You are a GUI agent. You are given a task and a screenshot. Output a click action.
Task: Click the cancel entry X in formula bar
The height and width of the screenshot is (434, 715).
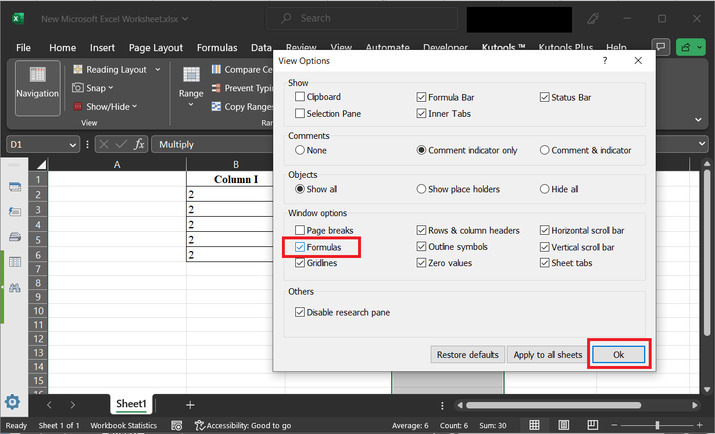(x=104, y=144)
